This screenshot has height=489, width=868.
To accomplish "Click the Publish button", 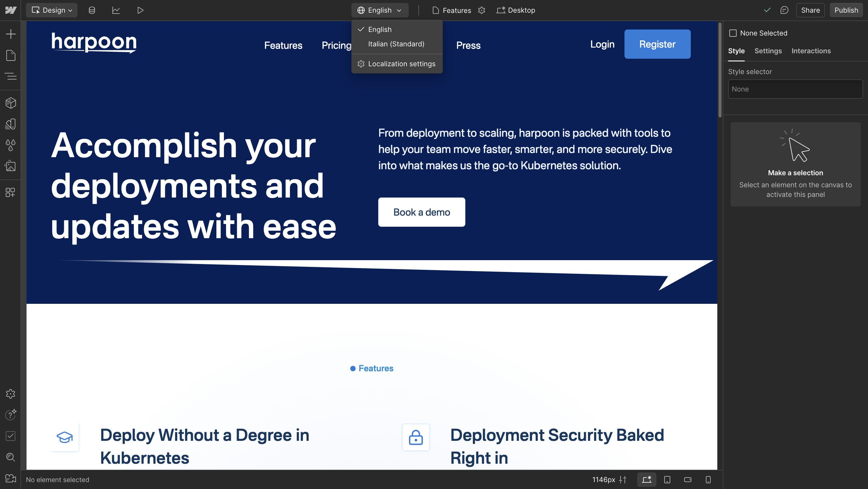I will click(846, 10).
